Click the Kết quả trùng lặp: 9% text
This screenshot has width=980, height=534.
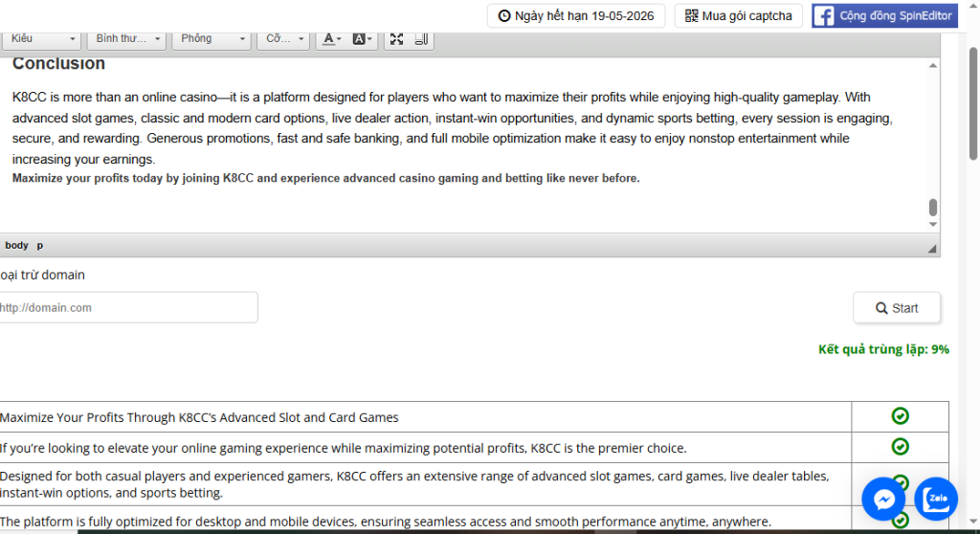[x=883, y=349]
